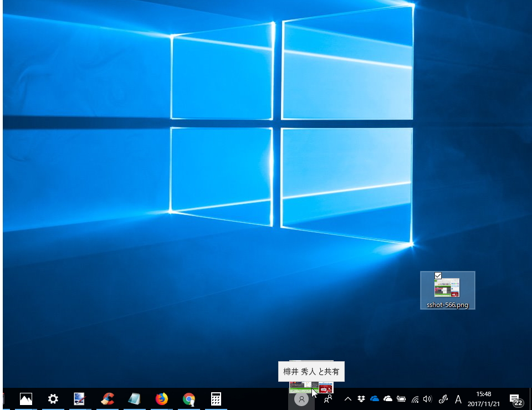Launch CCleaner from the taskbar
This screenshot has height=410, width=532.
point(108,399)
